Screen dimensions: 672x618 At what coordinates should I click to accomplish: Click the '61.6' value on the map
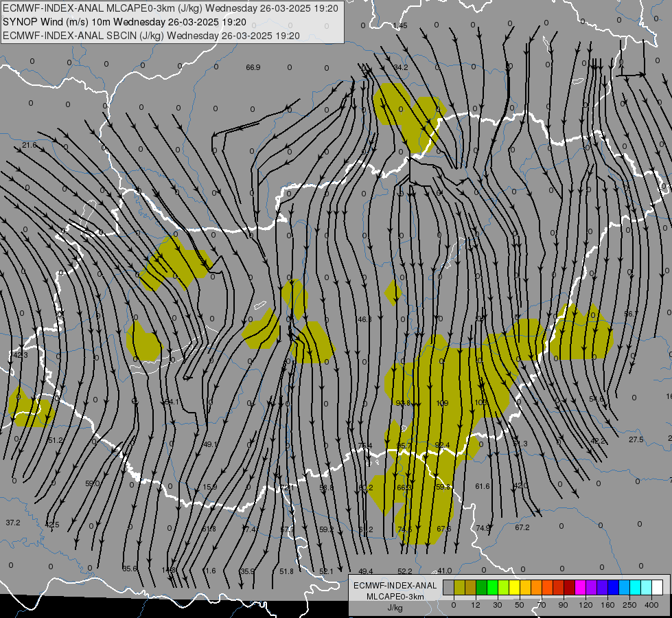482,486
